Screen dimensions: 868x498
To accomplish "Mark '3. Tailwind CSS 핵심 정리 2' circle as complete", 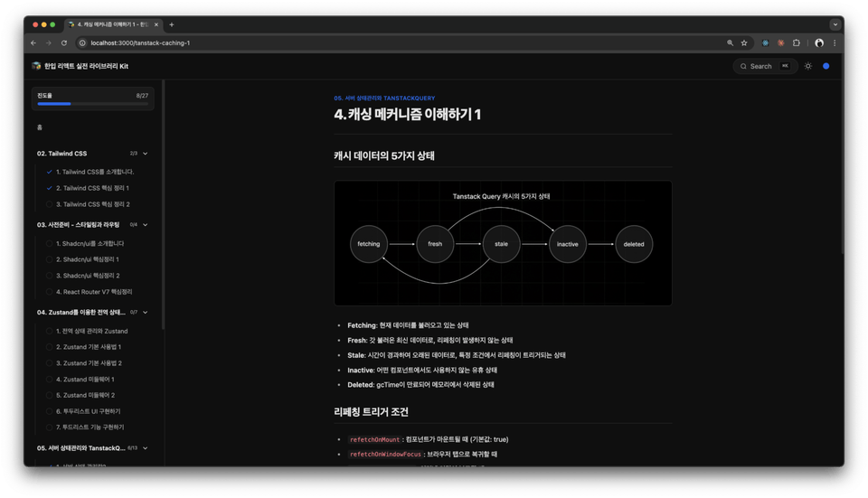I will click(49, 204).
